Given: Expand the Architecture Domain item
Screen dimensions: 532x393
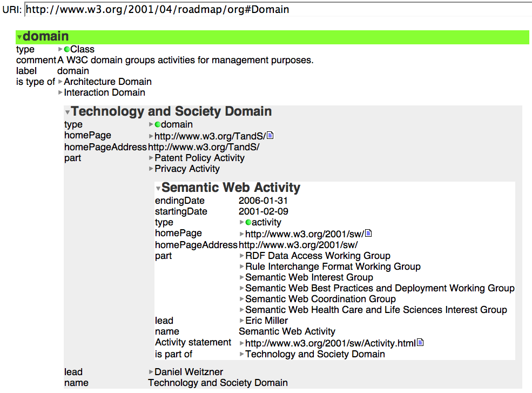Looking at the screenshot, I should [60, 82].
